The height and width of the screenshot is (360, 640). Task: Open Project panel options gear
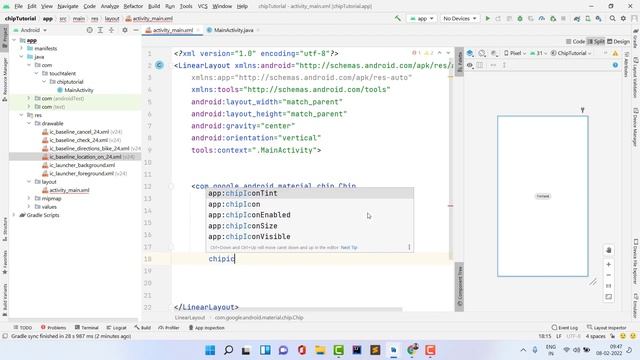125,30
